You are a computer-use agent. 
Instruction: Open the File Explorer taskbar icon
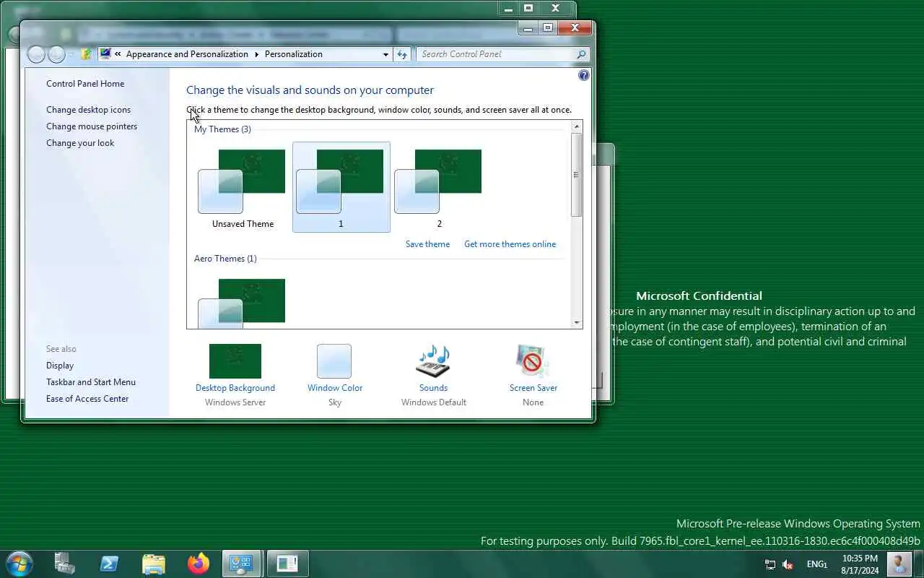(154, 564)
